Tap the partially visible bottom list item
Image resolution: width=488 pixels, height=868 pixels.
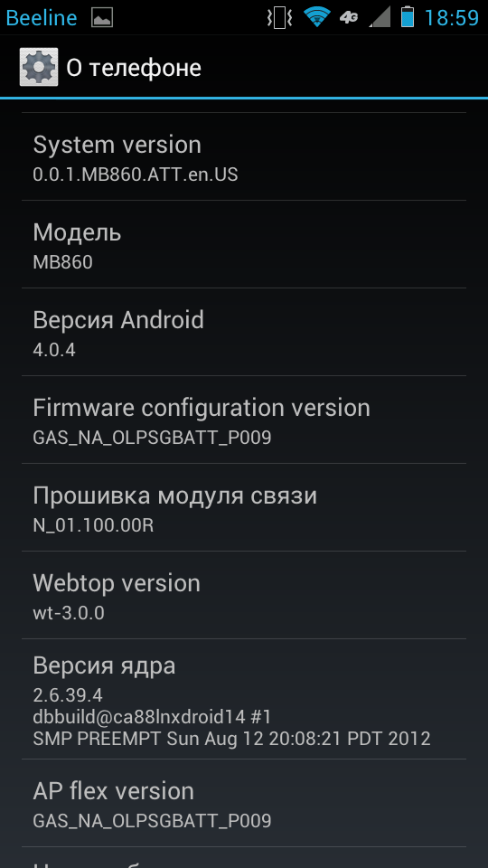(244, 857)
